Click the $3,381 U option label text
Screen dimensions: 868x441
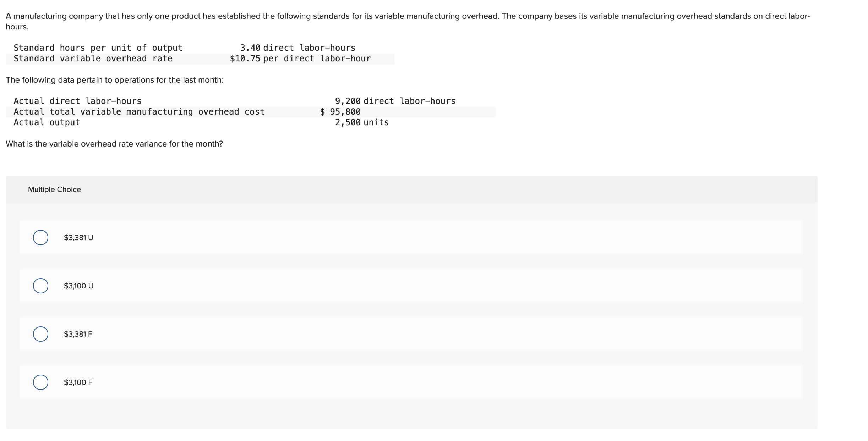[78, 238]
